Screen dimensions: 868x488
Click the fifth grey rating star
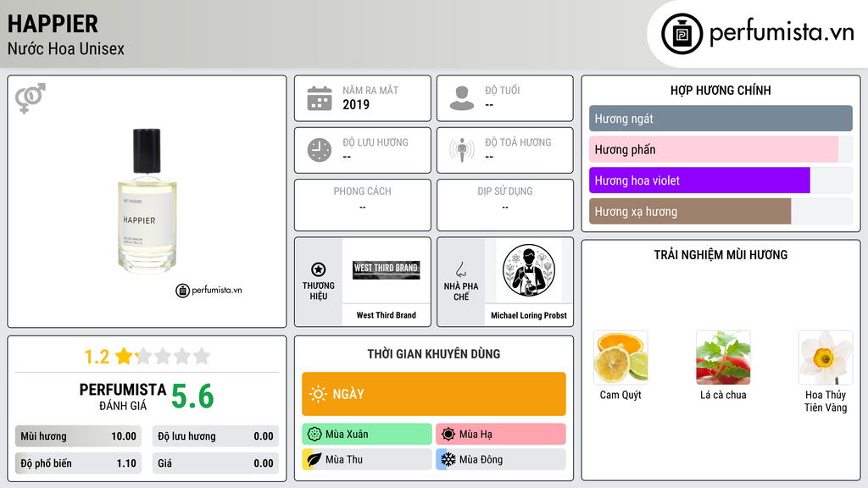click(202, 356)
